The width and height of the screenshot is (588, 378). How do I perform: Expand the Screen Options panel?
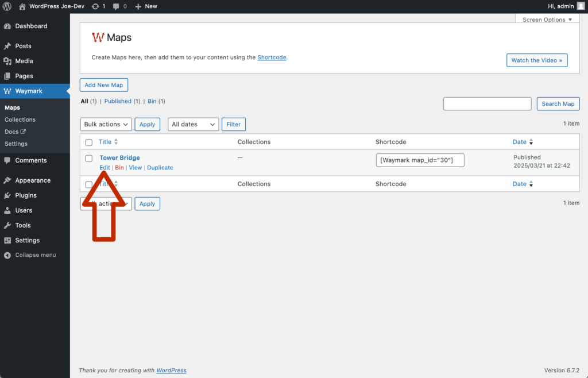547,20
